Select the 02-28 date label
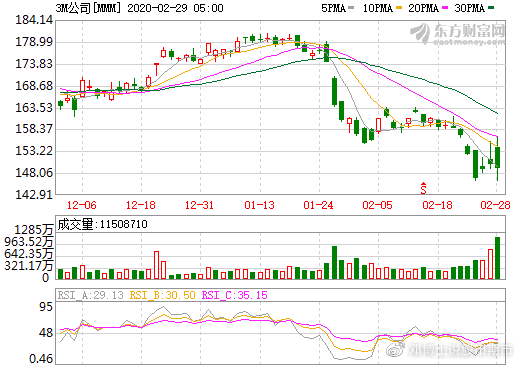Viewport: 520px width, 365px height. [x=495, y=205]
